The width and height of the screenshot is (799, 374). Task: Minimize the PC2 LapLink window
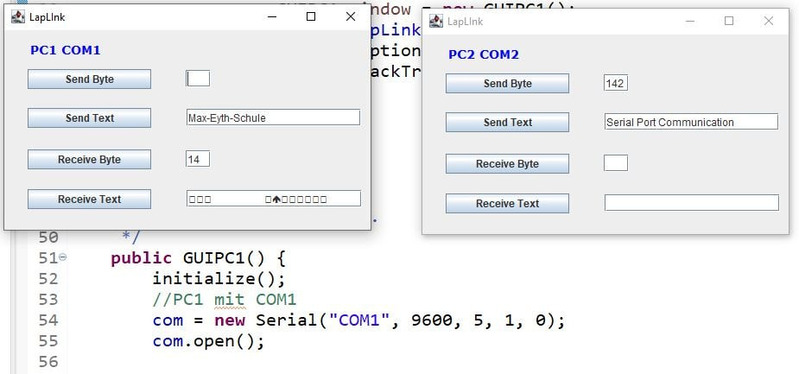pyautogui.click(x=690, y=21)
